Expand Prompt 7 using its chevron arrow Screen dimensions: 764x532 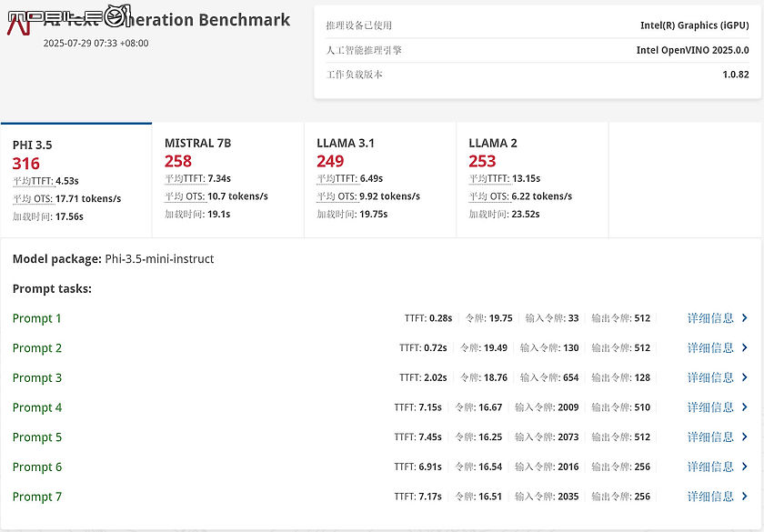(x=745, y=497)
